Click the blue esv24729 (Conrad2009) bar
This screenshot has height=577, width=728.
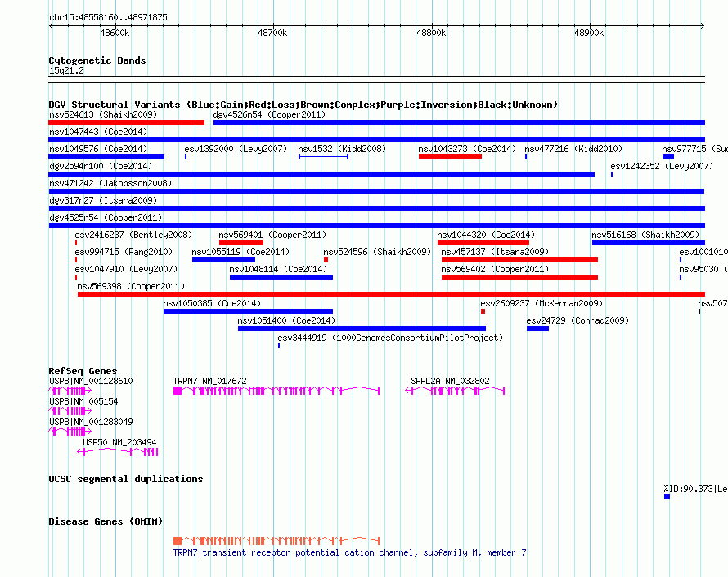pyautogui.click(x=537, y=329)
